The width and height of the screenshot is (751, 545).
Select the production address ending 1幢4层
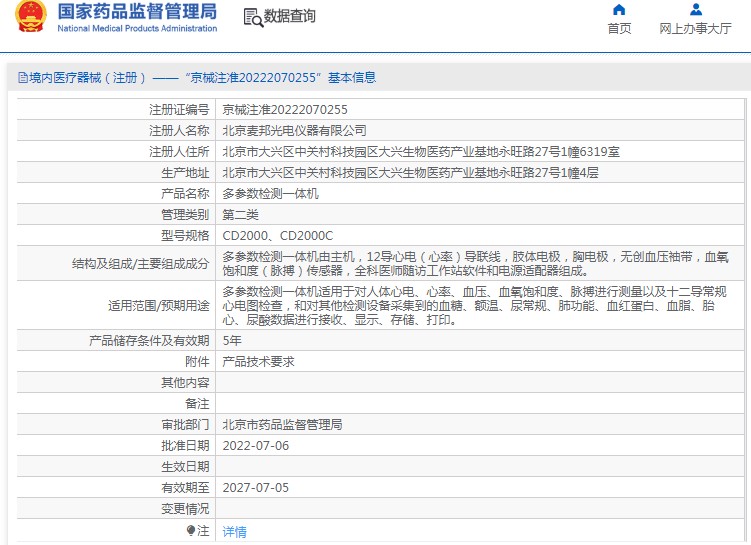[410, 172]
